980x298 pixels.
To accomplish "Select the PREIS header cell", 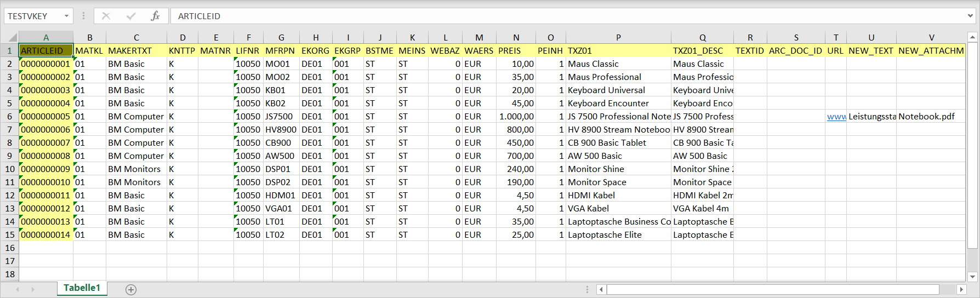I will pyautogui.click(x=516, y=51).
